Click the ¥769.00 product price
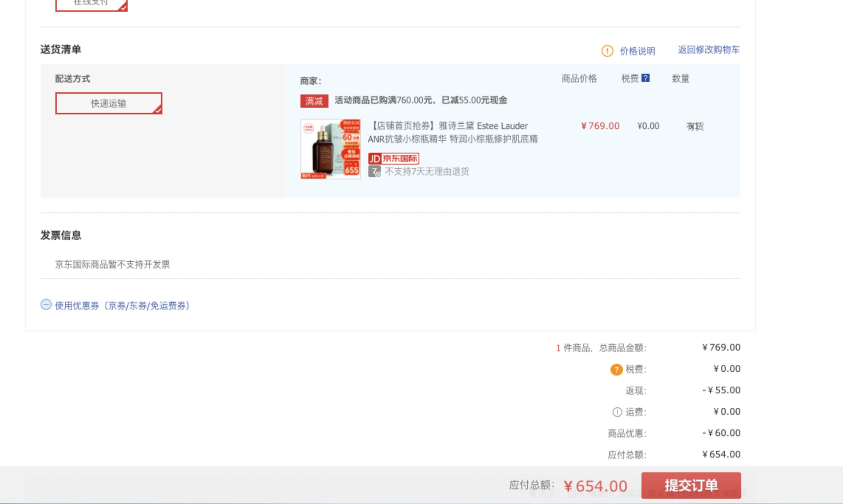 pyautogui.click(x=600, y=126)
